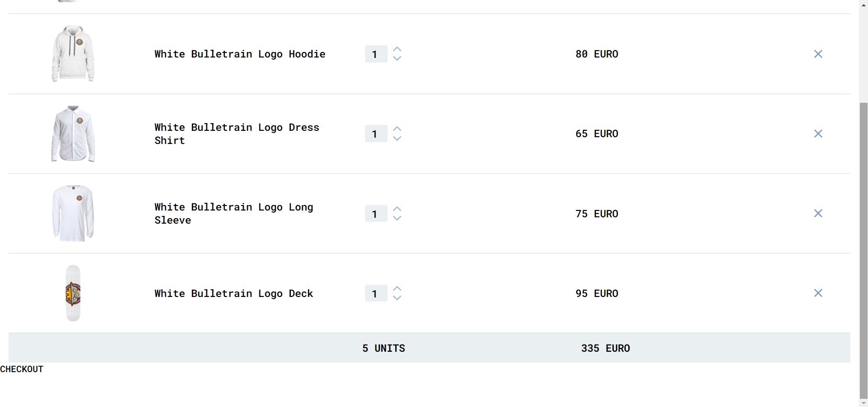Image resolution: width=868 pixels, height=407 pixels.
Task: Decrease Hoodie quantity with down arrow
Action: click(397, 58)
